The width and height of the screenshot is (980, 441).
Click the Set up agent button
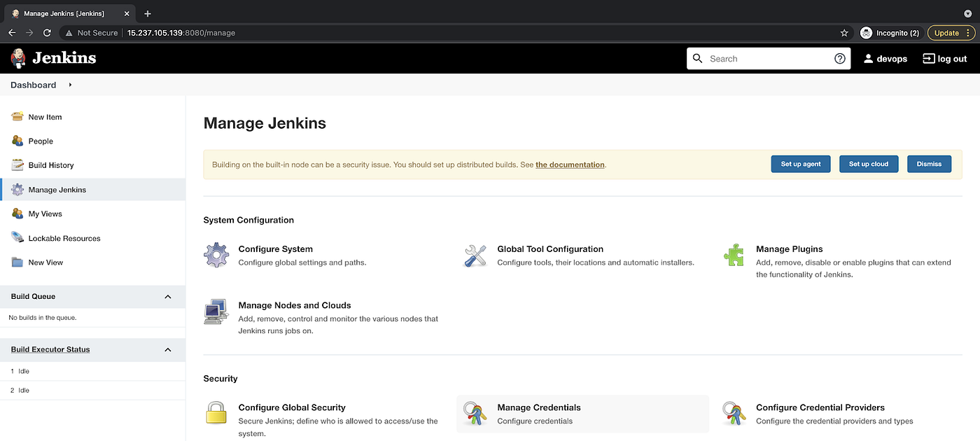coord(801,164)
